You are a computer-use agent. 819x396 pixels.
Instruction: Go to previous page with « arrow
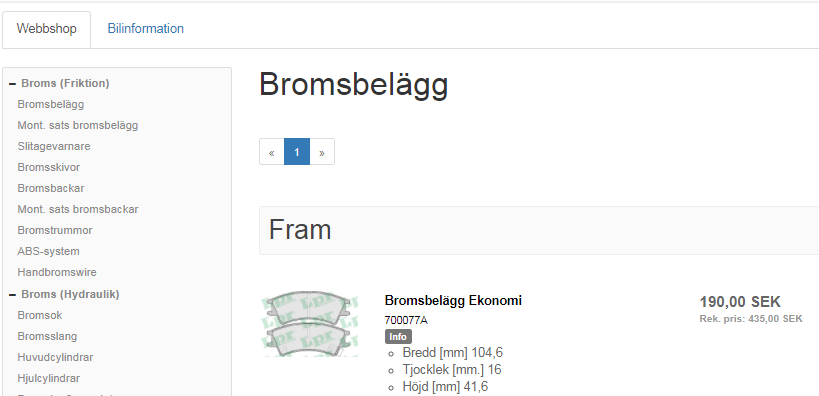pyautogui.click(x=272, y=152)
